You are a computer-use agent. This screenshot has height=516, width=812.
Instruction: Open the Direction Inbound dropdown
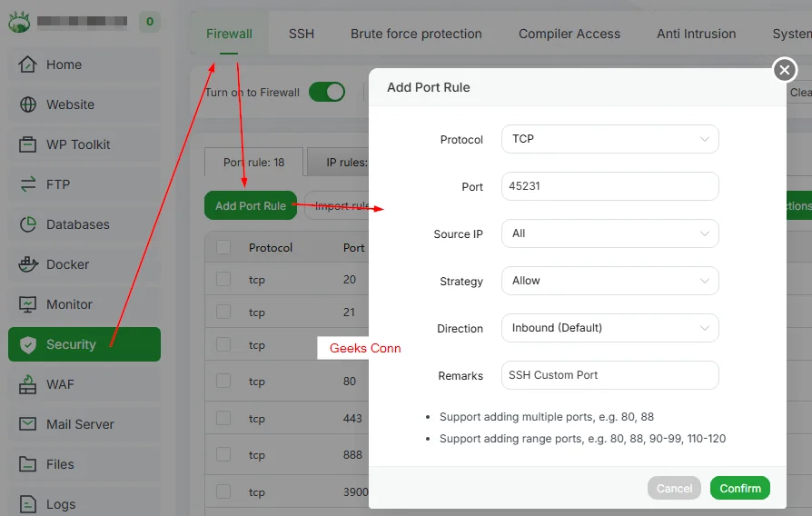(610, 327)
